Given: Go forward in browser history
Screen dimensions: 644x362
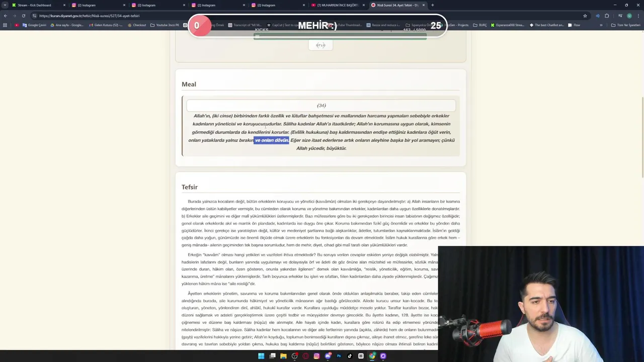Looking at the screenshot, I should (x=14, y=16).
